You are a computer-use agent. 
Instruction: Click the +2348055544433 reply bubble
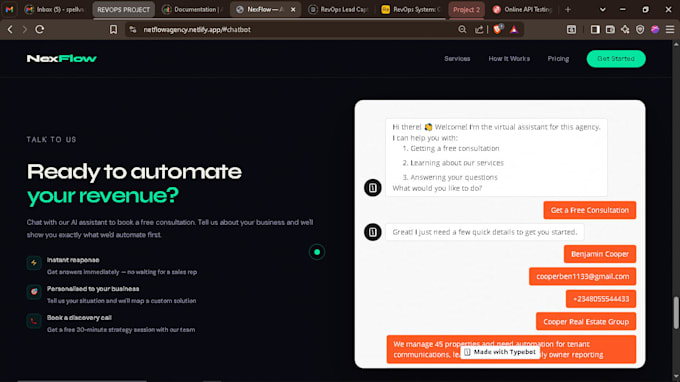(x=601, y=299)
